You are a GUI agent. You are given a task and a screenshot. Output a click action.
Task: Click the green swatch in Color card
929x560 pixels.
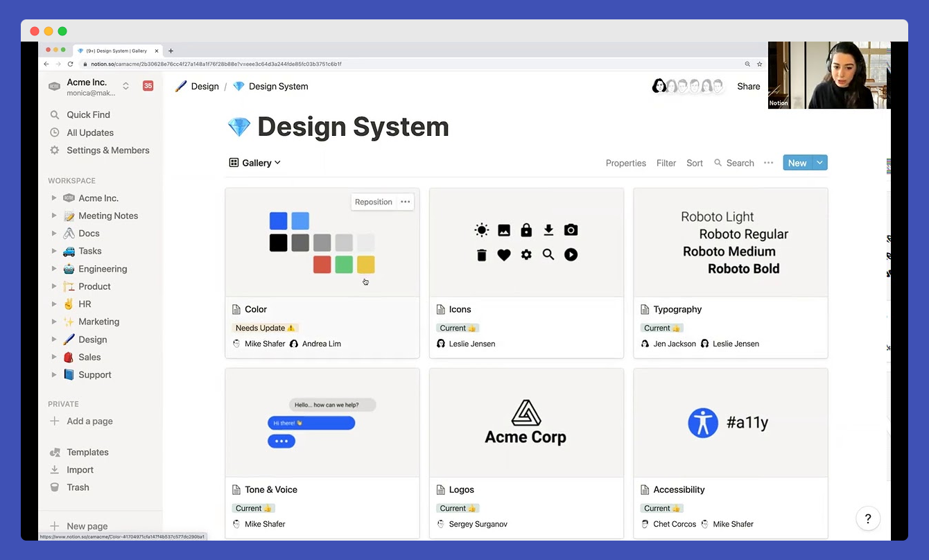point(344,265)
